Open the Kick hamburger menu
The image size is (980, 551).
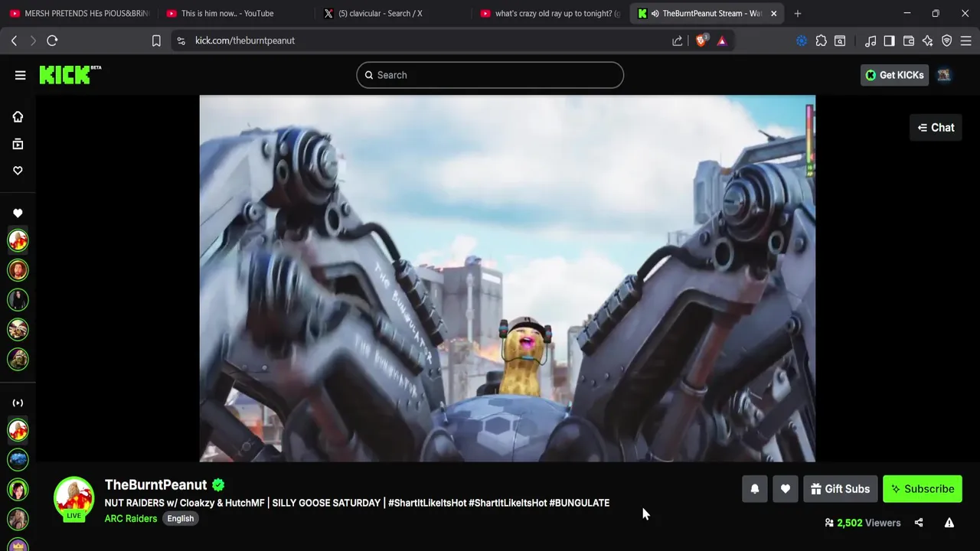tap(20, 75)
